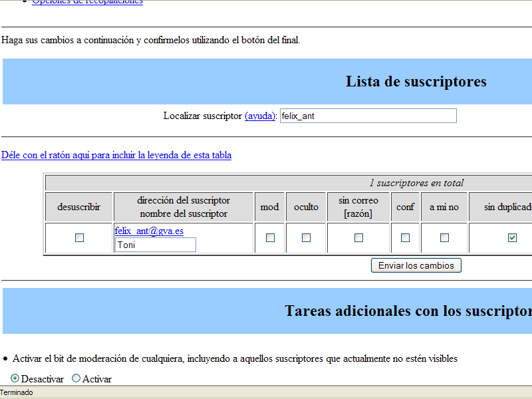Focus the 'Localizar suscriptor' search field
This screenshot has width=532, height=399.
point(368,116)
